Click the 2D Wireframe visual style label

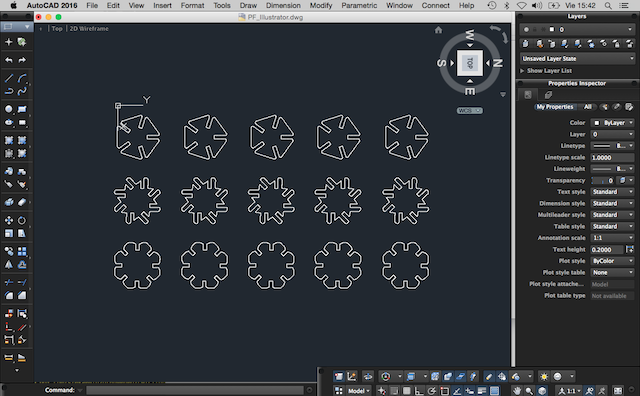click(89, 29)
